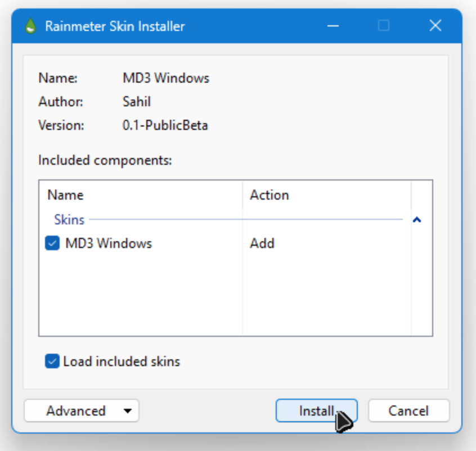Check the MD3 Windows skin checkbox
This screenshot has width=476, height=451.
click(x=51, y=243)
